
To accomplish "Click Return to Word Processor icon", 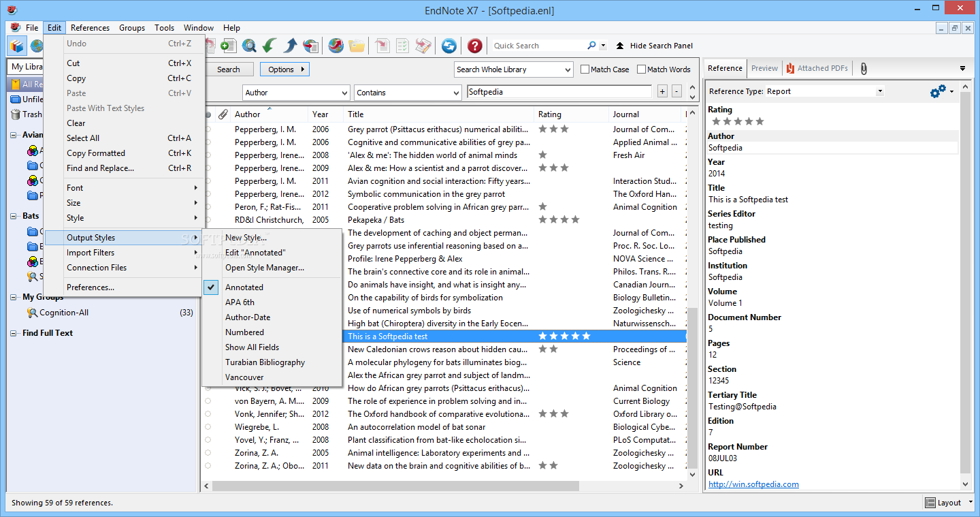I will (423, 46).
